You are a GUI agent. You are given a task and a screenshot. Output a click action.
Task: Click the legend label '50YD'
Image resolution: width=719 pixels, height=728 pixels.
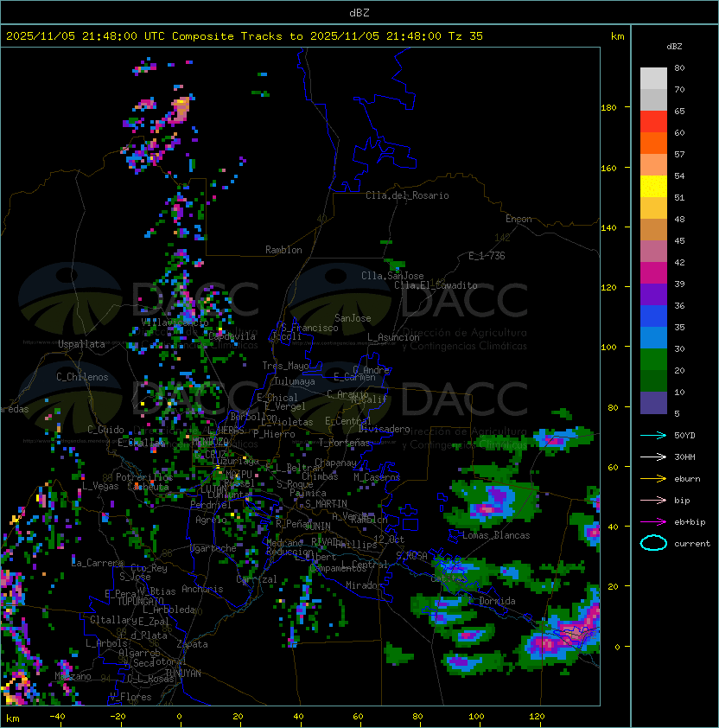(684, 435)
